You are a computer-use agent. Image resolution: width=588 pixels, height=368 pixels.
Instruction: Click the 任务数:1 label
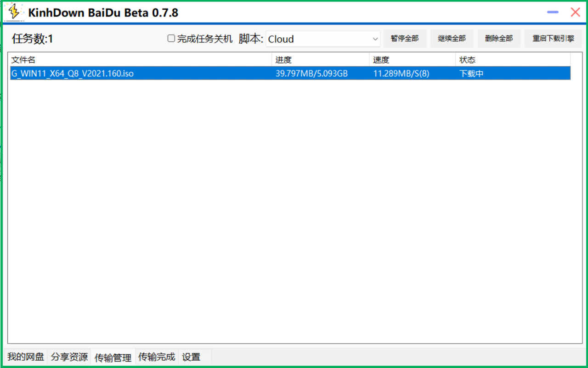32,39
